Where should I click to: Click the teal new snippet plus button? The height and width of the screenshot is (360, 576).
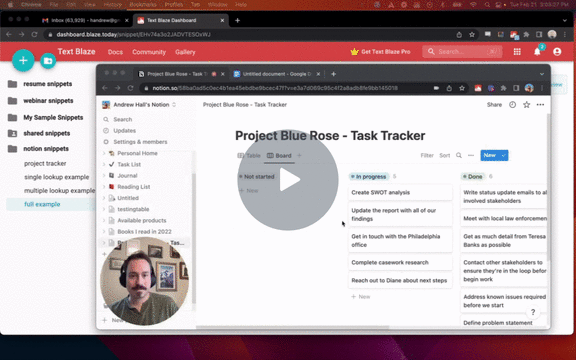pyautogui.click(x=23, y=60)
